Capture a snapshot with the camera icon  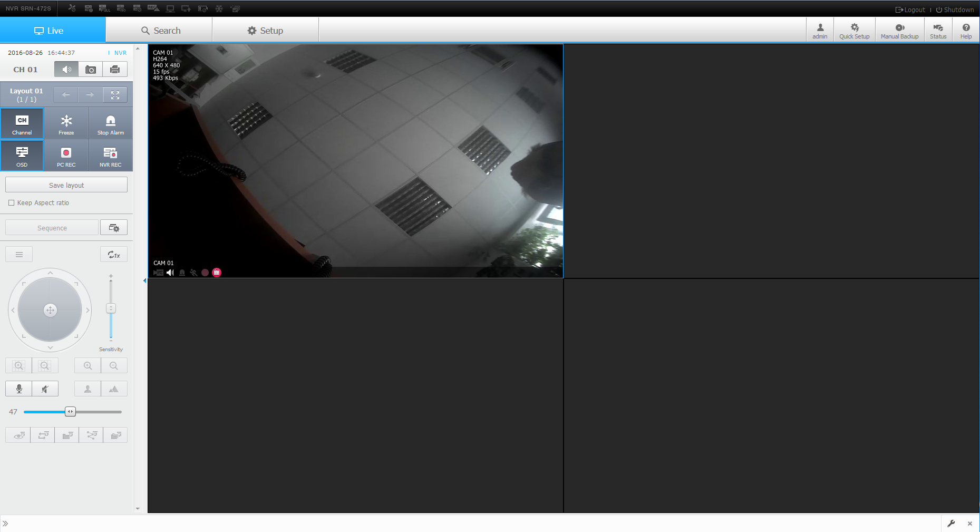pyautogui.click(x=91, y=69)
